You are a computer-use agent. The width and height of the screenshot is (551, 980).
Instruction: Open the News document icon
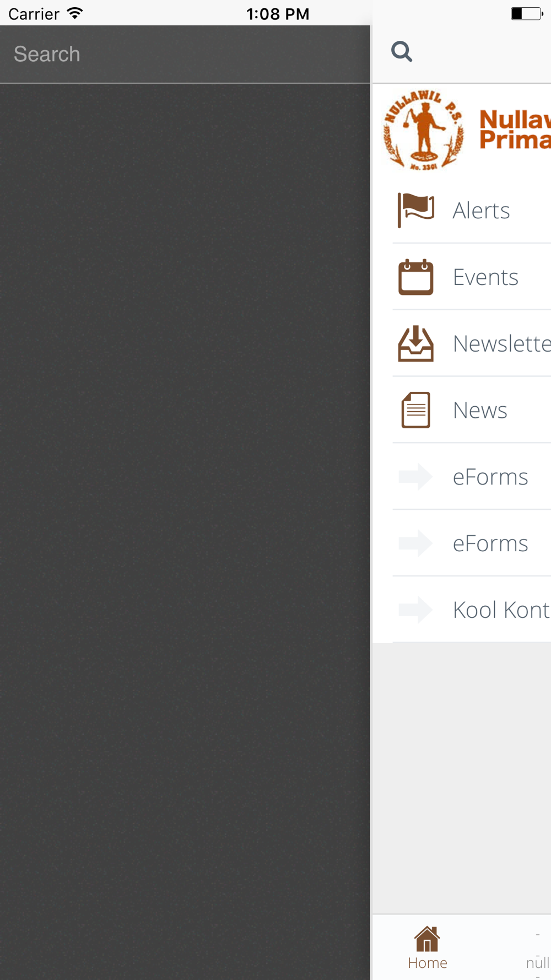coord(416,410)
